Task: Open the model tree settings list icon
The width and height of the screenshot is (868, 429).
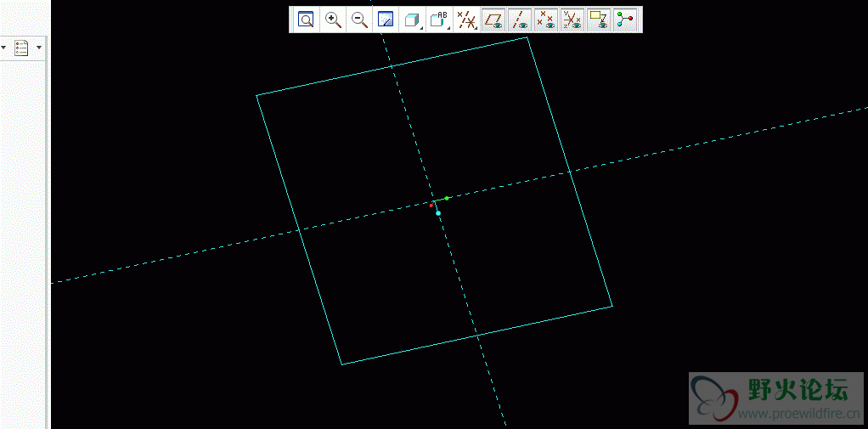Action: [x=21, y=48]
